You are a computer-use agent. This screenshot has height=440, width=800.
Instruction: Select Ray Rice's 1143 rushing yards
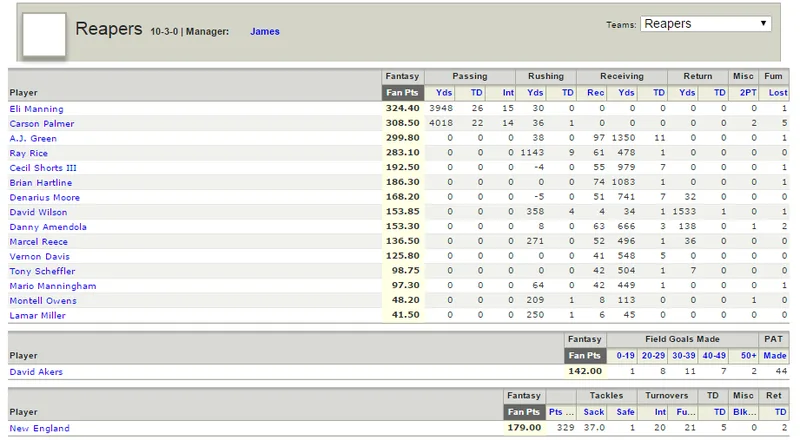[532, 153]
